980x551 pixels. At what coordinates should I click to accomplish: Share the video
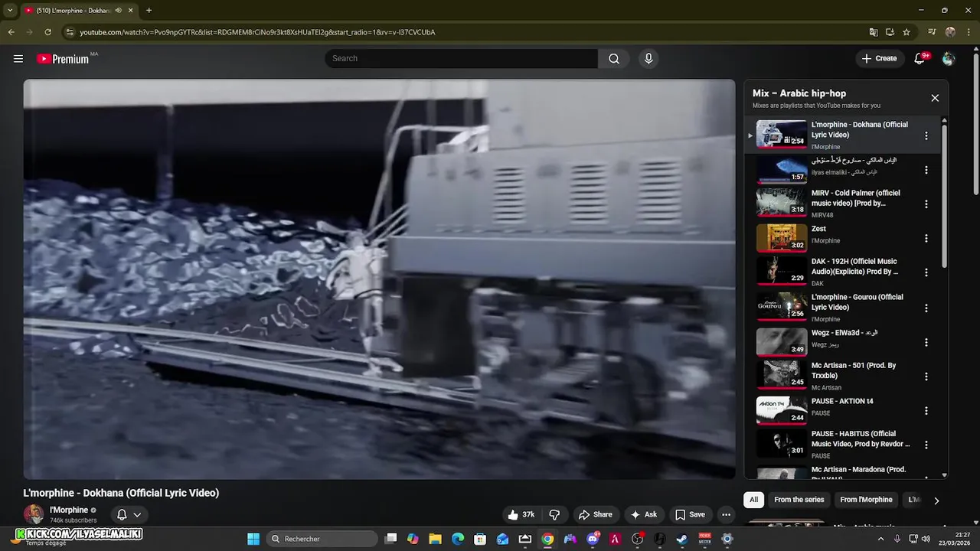pos(595,515)
